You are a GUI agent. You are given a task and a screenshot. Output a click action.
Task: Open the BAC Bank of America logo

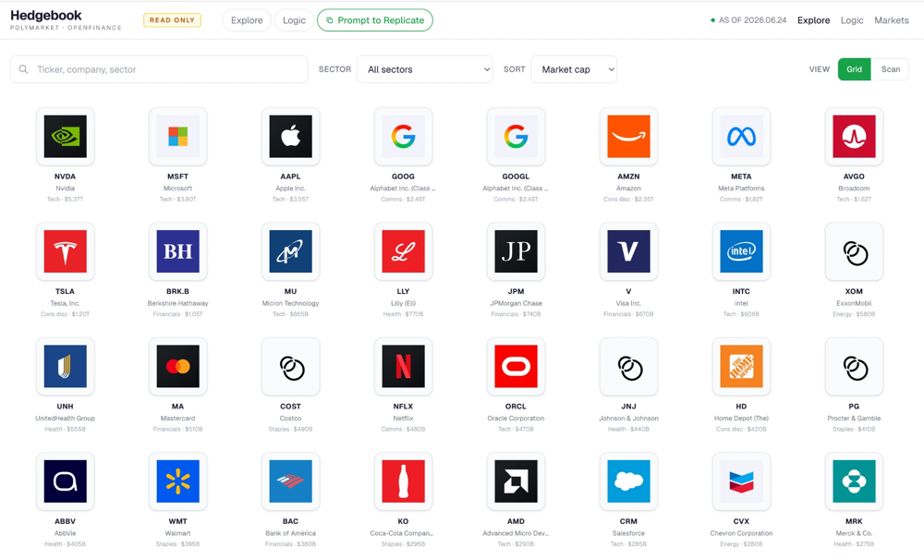tap(290, 481)
